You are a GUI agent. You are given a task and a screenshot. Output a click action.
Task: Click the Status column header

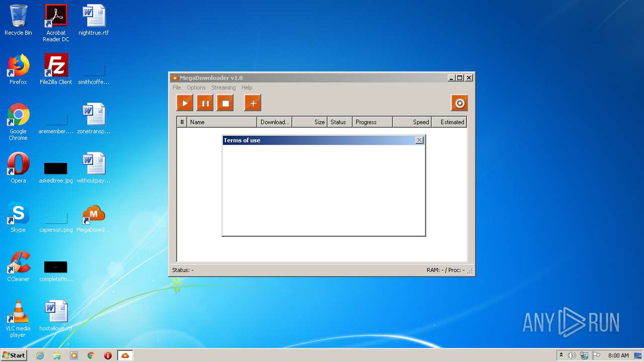[340, 122]
